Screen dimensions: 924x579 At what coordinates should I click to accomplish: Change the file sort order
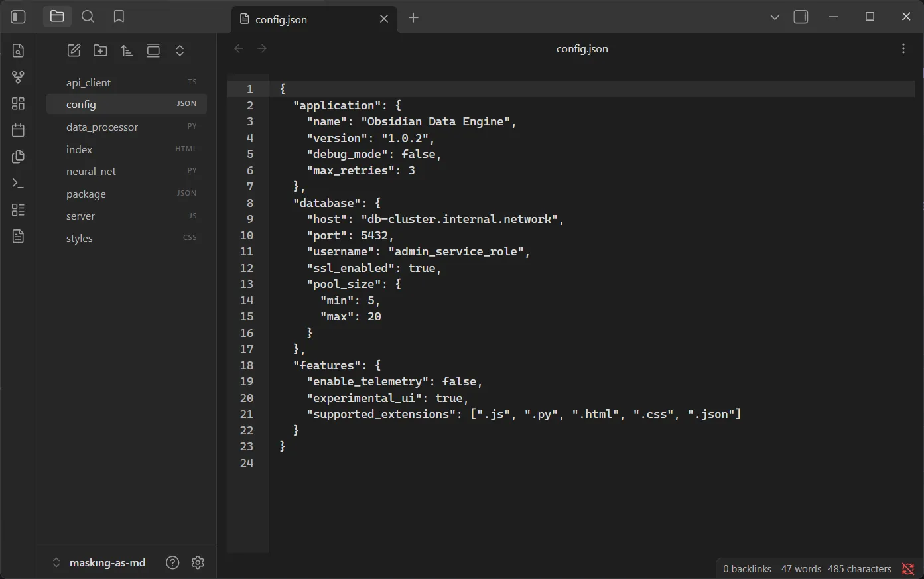(x=127, y=50)
